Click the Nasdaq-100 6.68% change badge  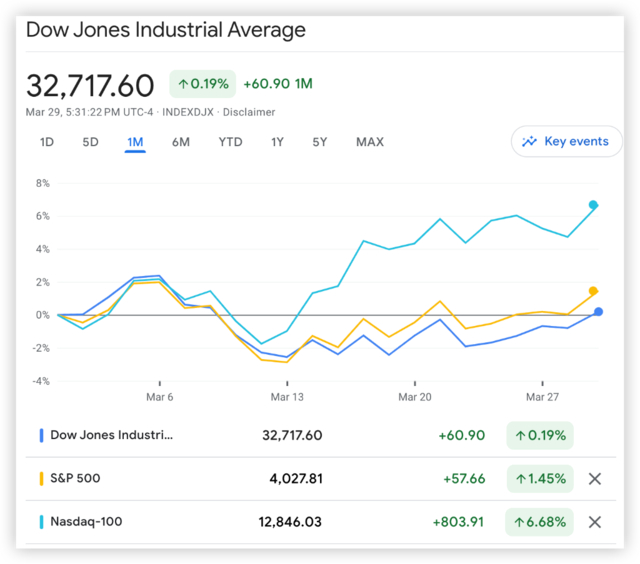pyautogui.click(x=540, y=522)
